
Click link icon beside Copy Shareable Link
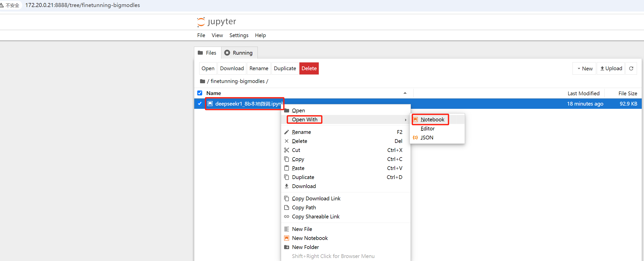tap(286, 217)
